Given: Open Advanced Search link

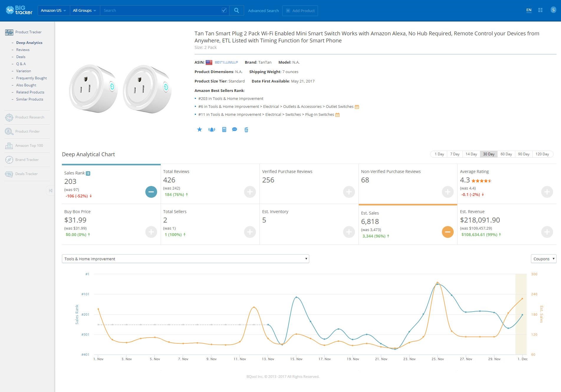Looking at the screenshot, I should point(263,11).
